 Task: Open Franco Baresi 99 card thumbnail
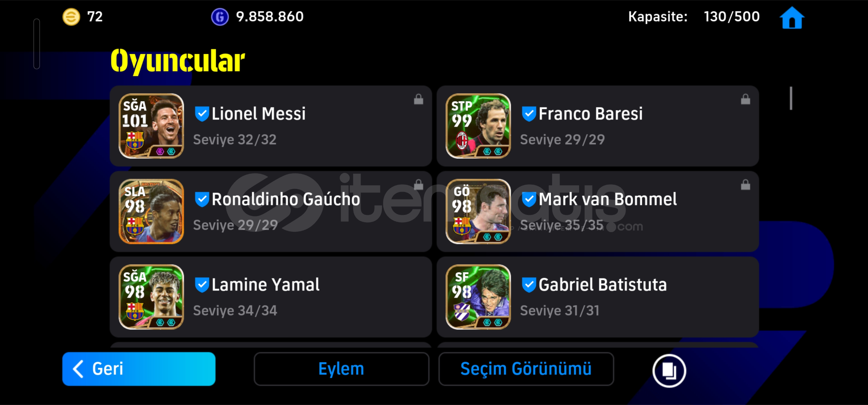(478, 126)
